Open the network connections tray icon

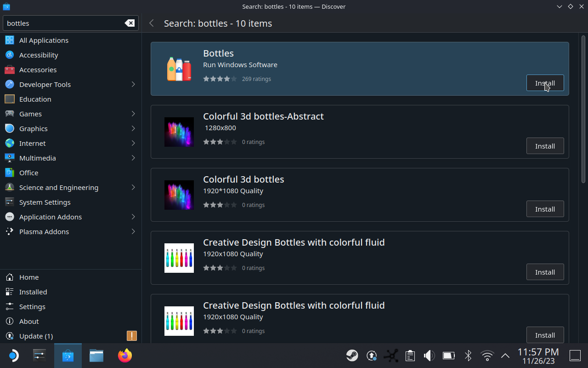(391, 355)
